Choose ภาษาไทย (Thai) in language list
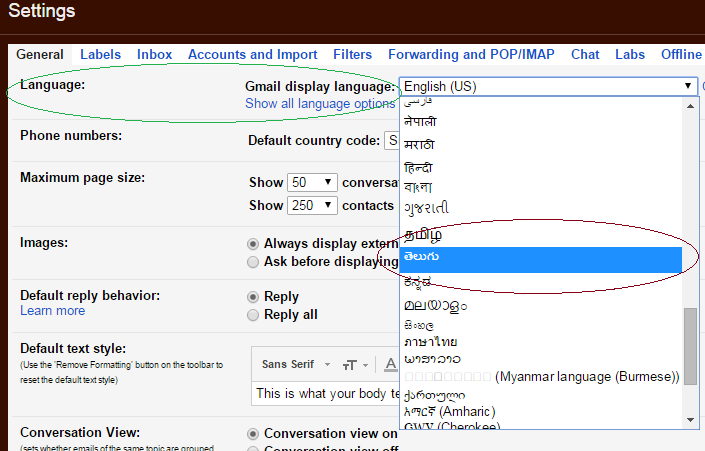Image resolution: width=705 pixels, height=451 pixels. [x=540, y=342]
